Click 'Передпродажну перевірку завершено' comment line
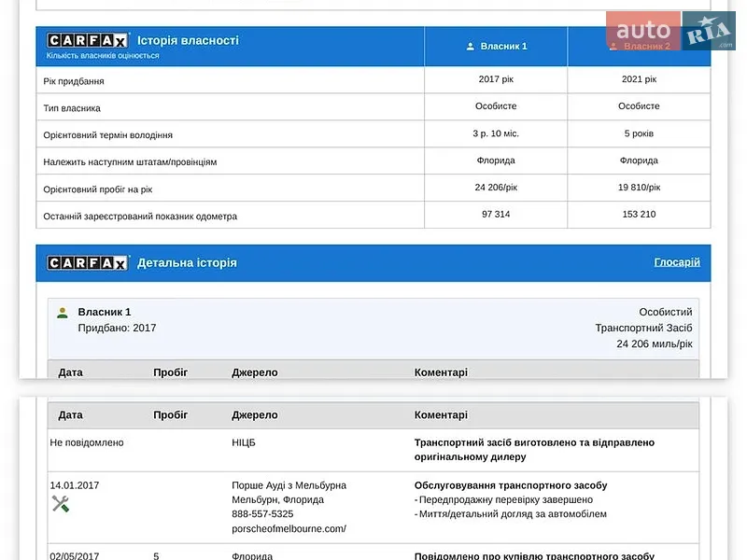This screenshot has width=747, height=560. 505,499
